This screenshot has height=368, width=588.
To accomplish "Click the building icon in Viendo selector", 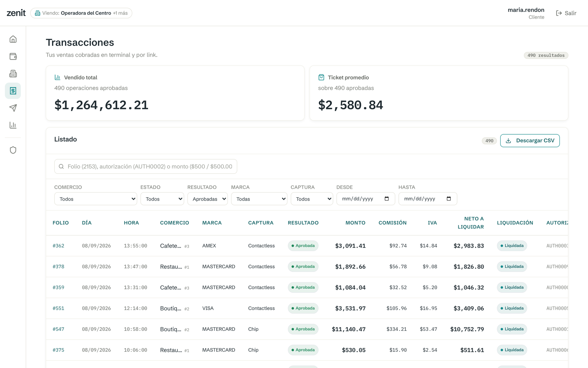I will click(x=37, y=13).
